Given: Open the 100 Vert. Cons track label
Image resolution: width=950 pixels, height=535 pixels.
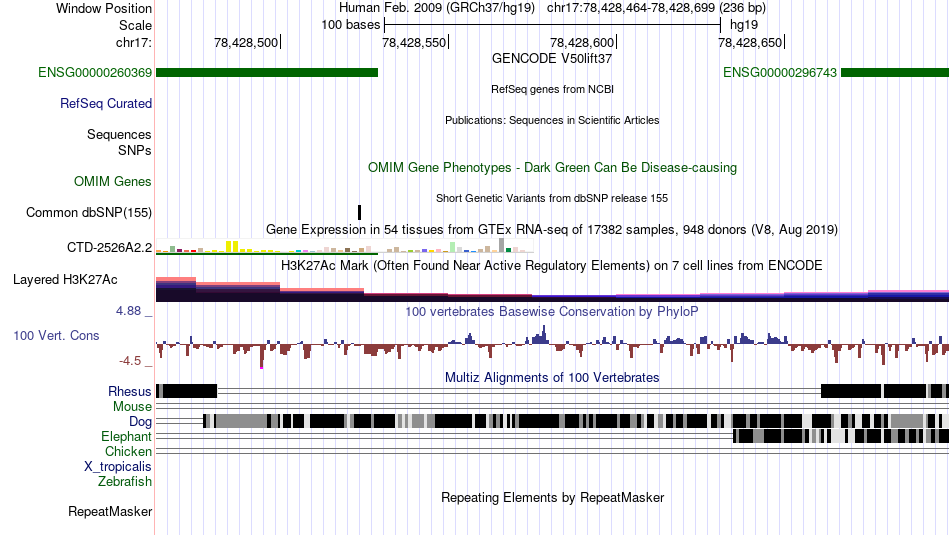Looking at the screenshot, I should pyautogui.click(x=56, y=336).
